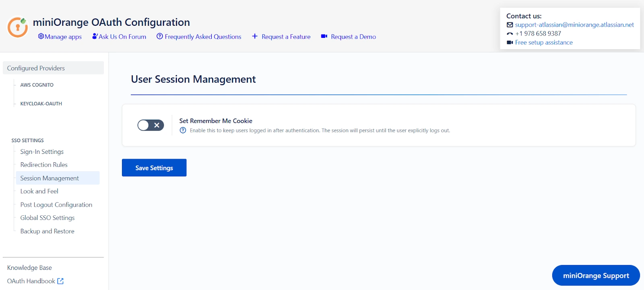Go to Sign-In Settings

[x=42, y=152]
